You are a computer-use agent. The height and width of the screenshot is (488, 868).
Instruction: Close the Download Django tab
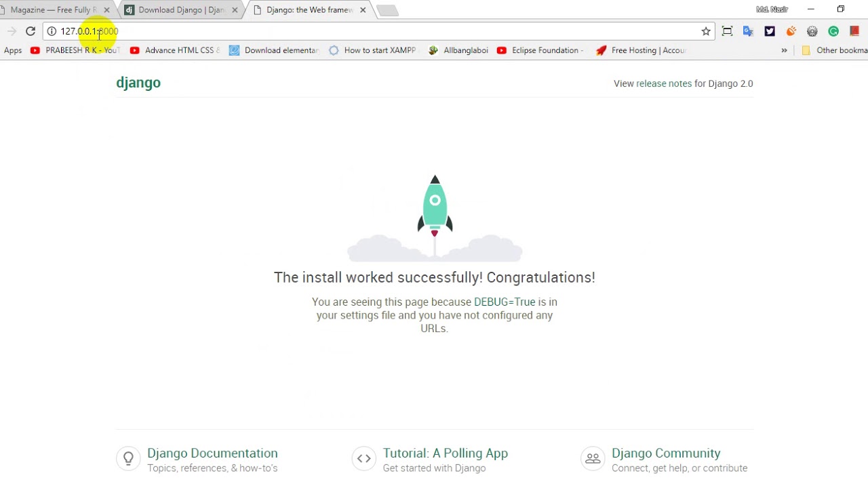(235, 10)
